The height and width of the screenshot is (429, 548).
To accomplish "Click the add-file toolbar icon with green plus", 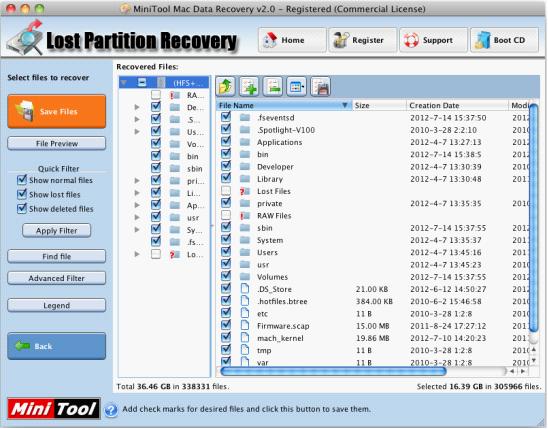I will coord(249,86).
